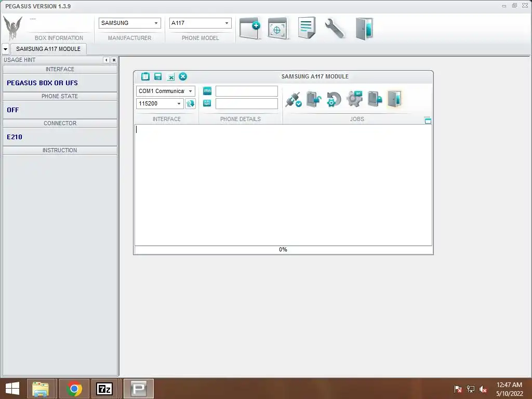Refresh COM ports button

(190, 103)
